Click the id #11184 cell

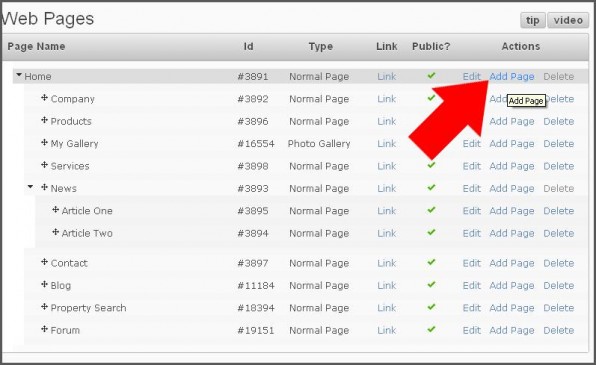tap(256, 286)
